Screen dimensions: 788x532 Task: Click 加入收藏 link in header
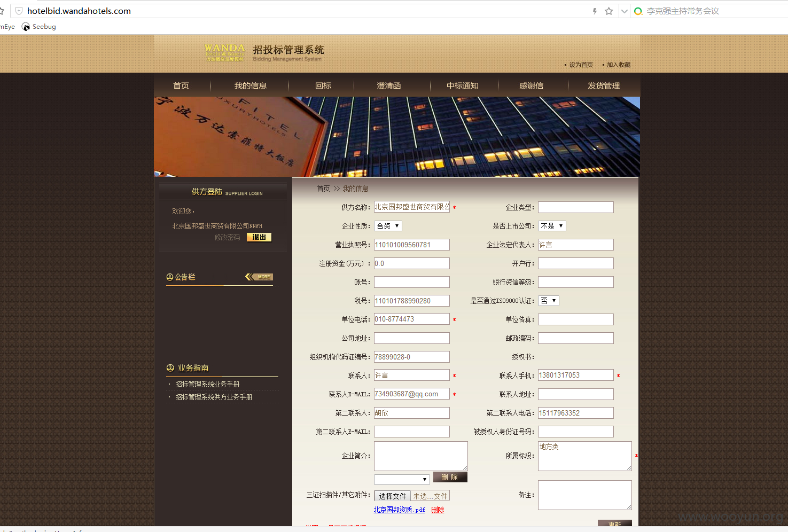[x=618, y=65]
